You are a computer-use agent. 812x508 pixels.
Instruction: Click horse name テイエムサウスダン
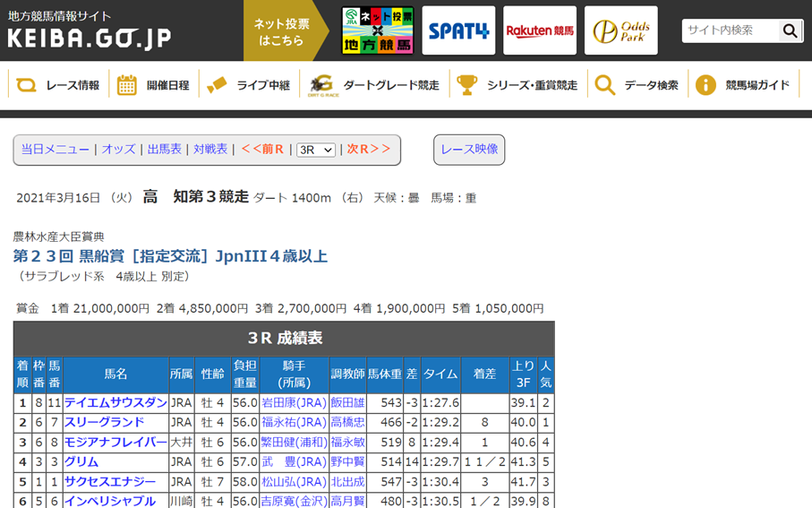click(115, 403)
